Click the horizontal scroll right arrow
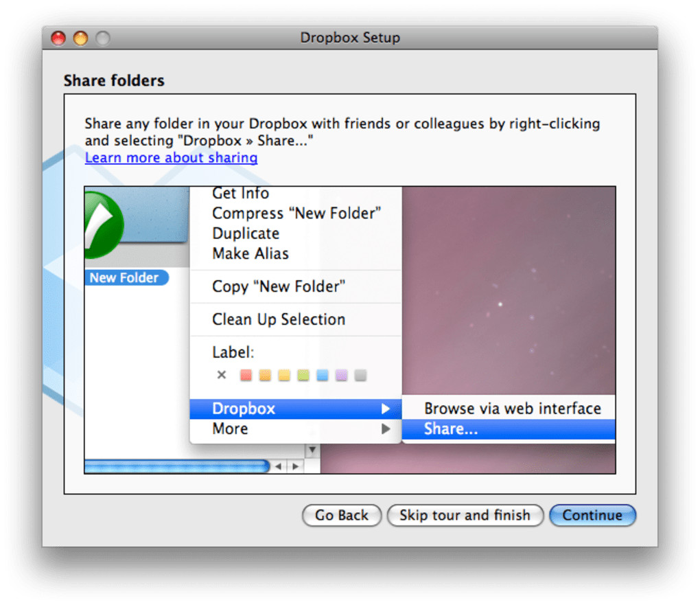 296,466
